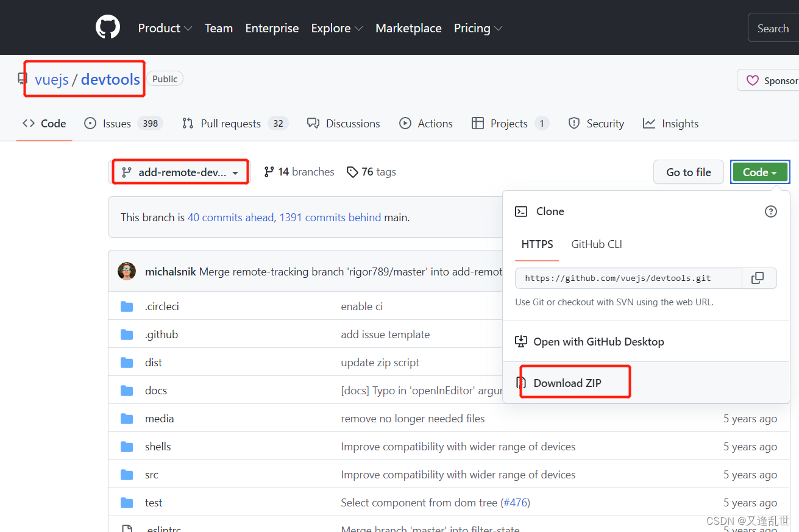Open the 1391 commits behind link
Viewport: 799px width, 532px height.
tap(330, 217)
